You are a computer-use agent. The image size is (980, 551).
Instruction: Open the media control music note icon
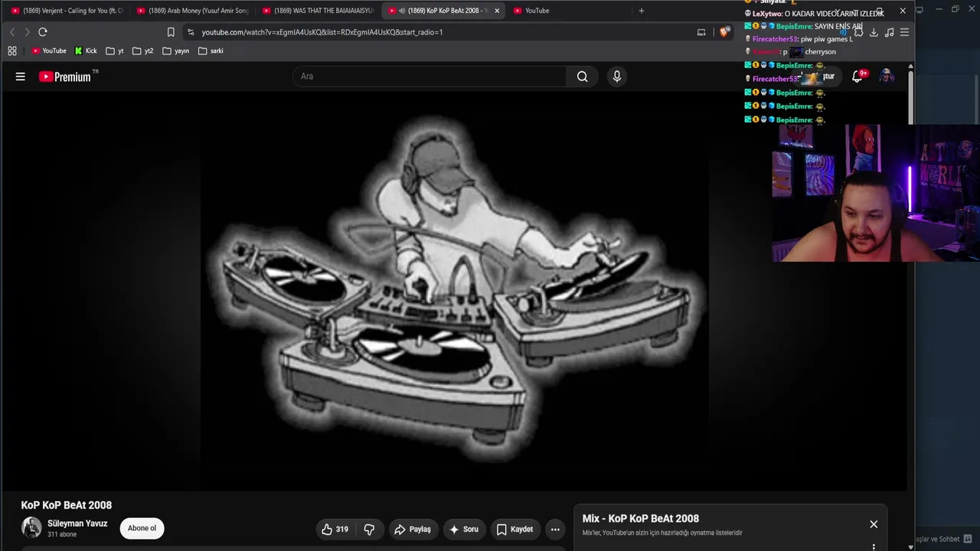[x=889, y=32]
